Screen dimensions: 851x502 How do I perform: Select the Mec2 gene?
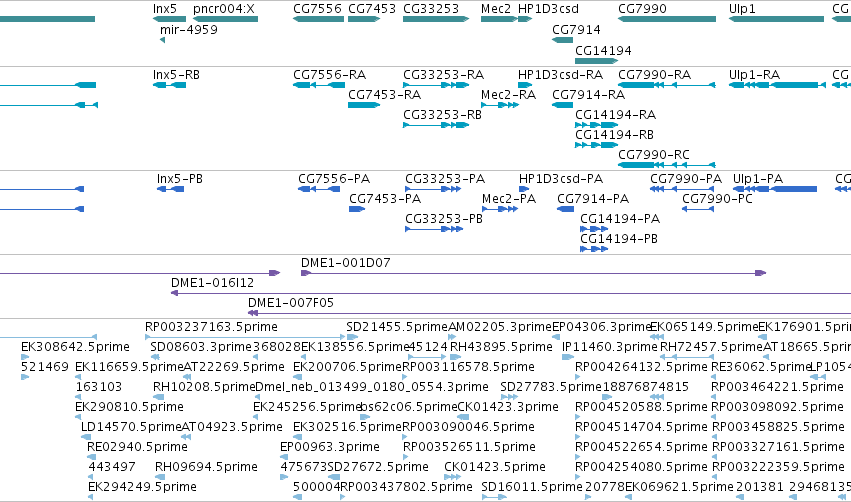tap(499, 19)
